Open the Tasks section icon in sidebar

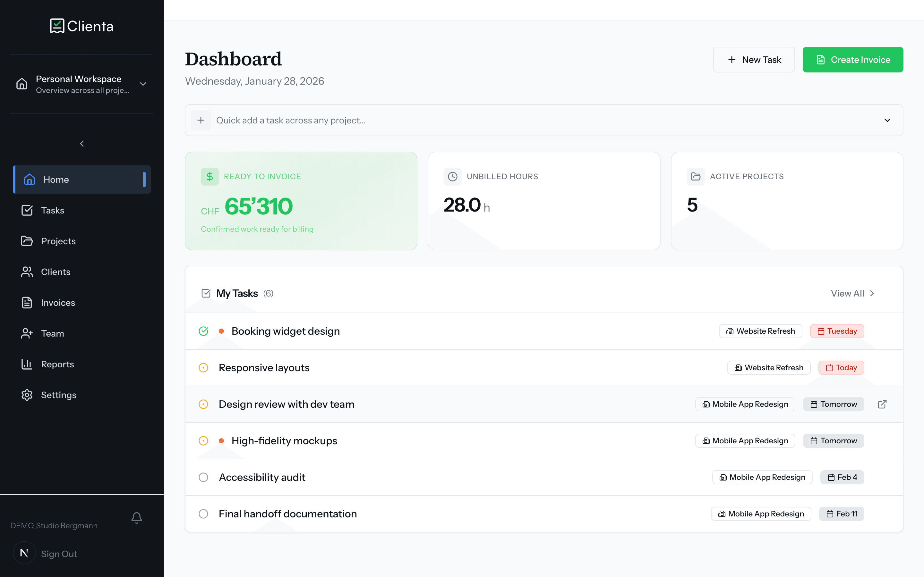(x=27, y=210)
